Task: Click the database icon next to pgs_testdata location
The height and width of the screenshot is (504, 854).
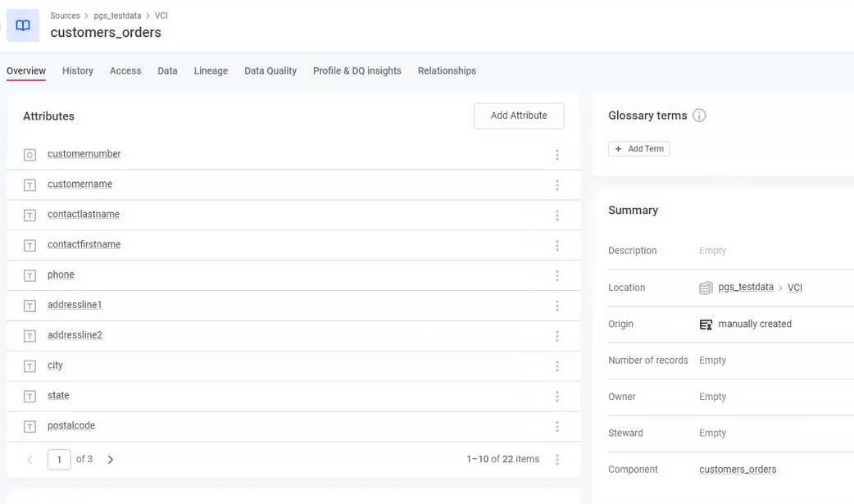Action: pos(706,288)
